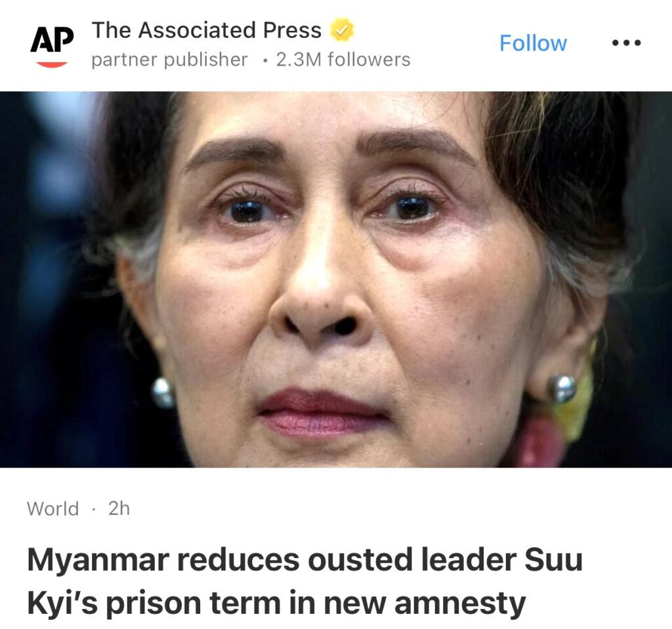Screen dimensions: 672x629
Task: Open the Myanmar amnesty headline
Action: tap(304, 581)
